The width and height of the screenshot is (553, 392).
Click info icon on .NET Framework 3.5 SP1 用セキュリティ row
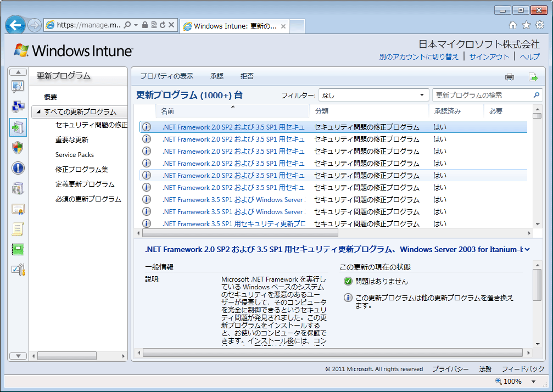click(x=147, y=223)
